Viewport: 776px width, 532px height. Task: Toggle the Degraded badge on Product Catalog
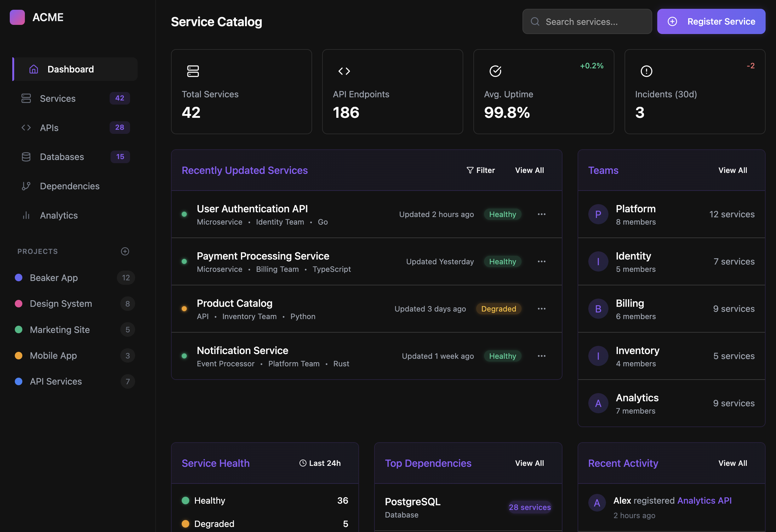coord(499,309)
